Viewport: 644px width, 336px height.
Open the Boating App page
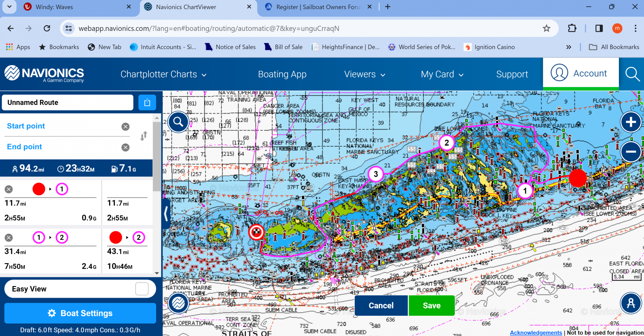tap(282, 74)
